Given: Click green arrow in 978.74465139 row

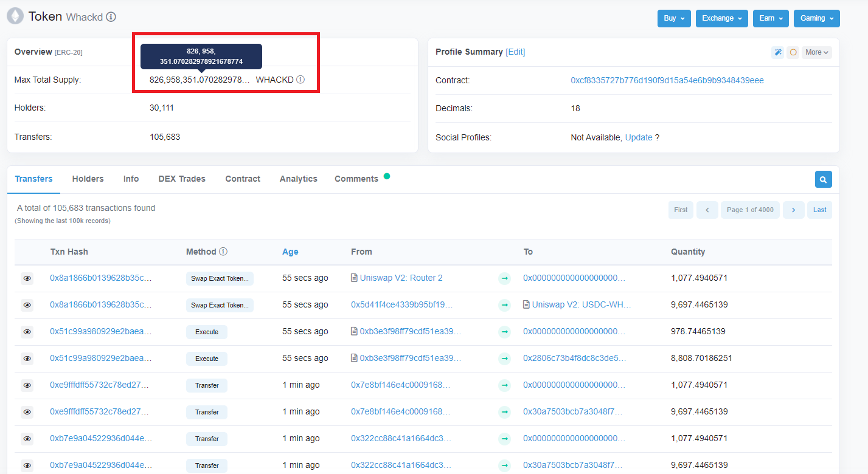Looking at the screenshot, I should point(504,332).
